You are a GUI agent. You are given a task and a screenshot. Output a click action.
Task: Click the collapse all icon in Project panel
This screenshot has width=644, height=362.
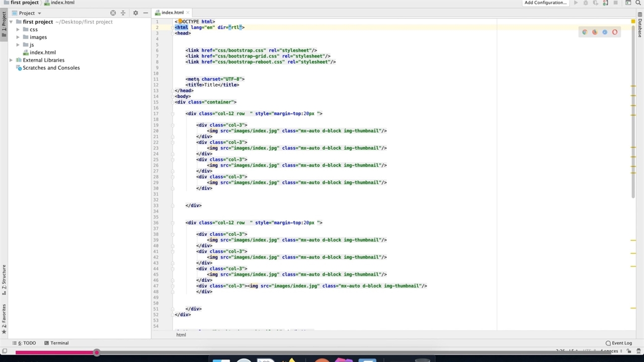tap(123, 13)
